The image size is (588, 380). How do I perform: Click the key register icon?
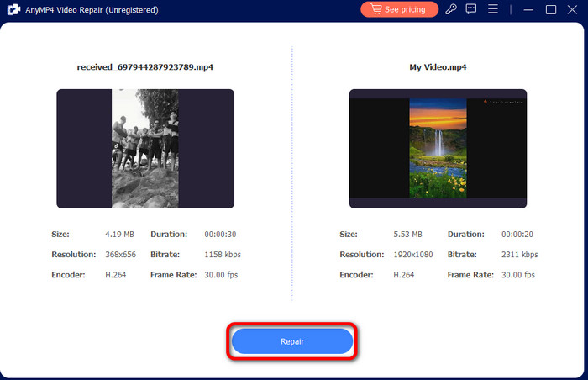coord(451,9)
